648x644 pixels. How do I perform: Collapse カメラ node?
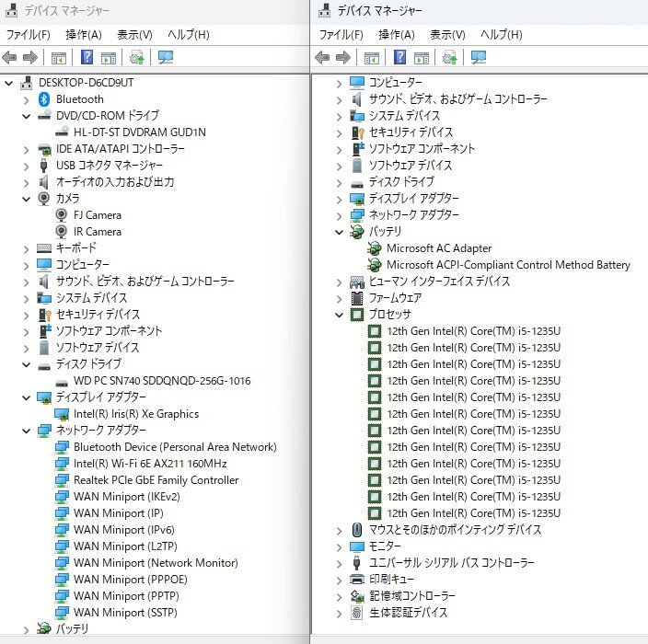point(26,199)
